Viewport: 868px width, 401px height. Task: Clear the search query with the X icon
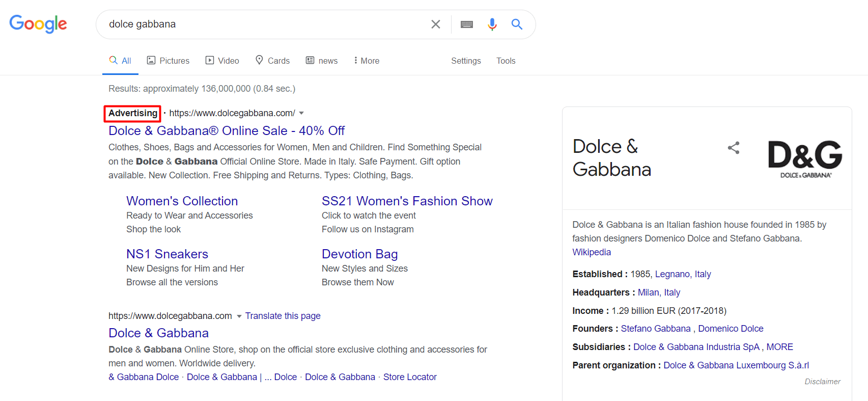tap(435, 24)
